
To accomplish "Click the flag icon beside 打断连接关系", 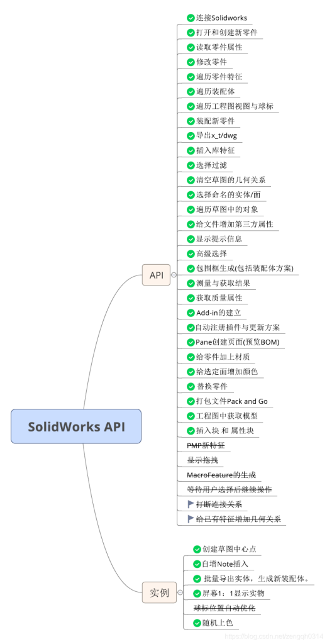I will (x=191, y=504).
